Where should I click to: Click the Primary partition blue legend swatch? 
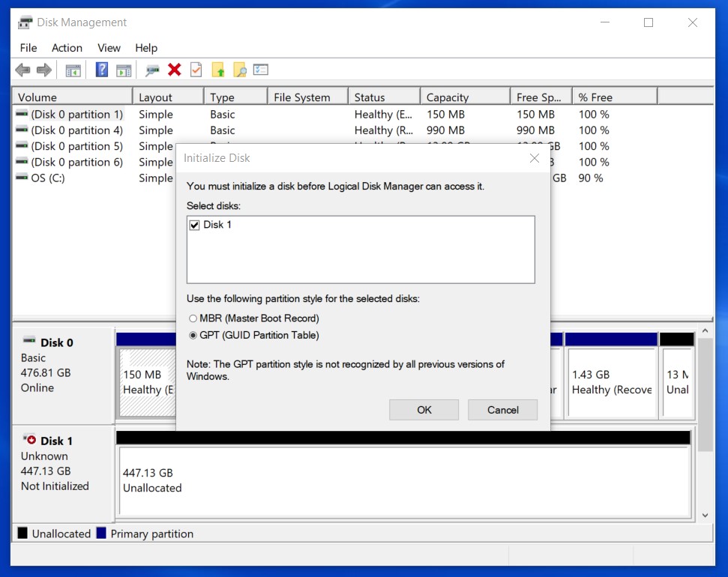(102, 534)
